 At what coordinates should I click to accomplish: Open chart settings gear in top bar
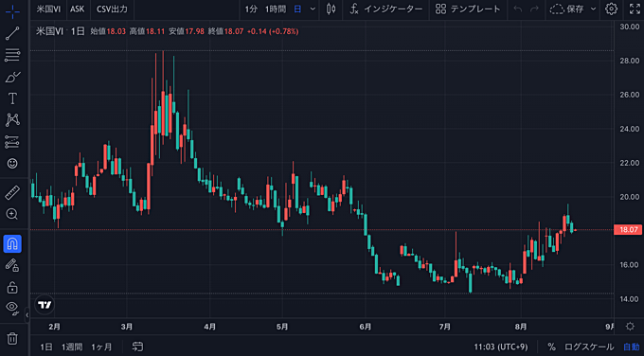pos(612,9)
